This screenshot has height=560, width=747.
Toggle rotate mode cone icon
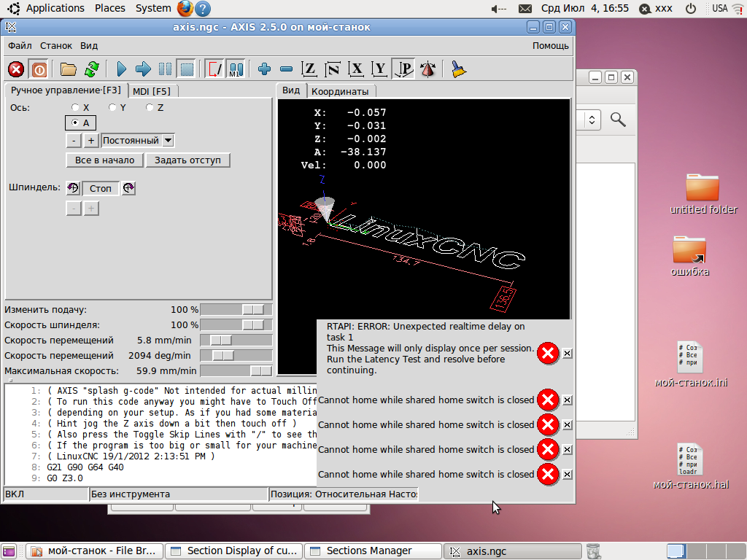(427, 69)
